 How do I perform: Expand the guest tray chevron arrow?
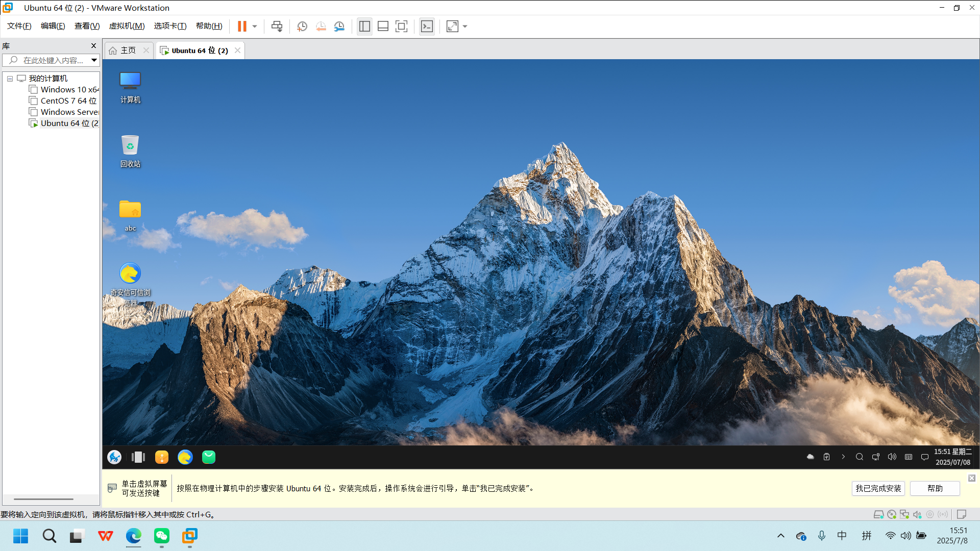pyautogui.click(x=843, y=457)
